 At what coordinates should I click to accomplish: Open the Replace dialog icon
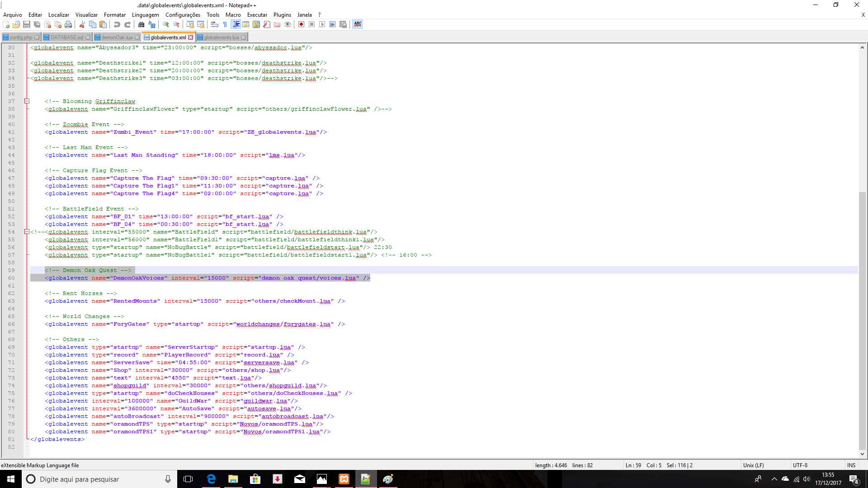152,24
